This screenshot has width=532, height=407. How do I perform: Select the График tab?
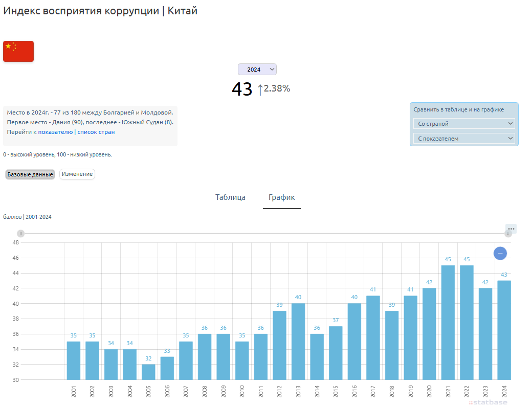(281, 197)
